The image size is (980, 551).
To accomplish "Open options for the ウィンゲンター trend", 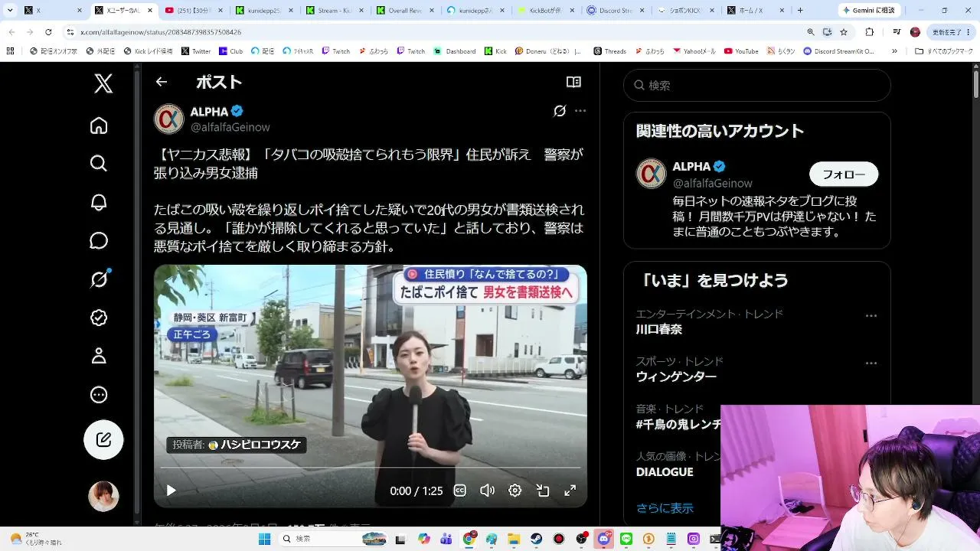I will [x=871, y=364].
